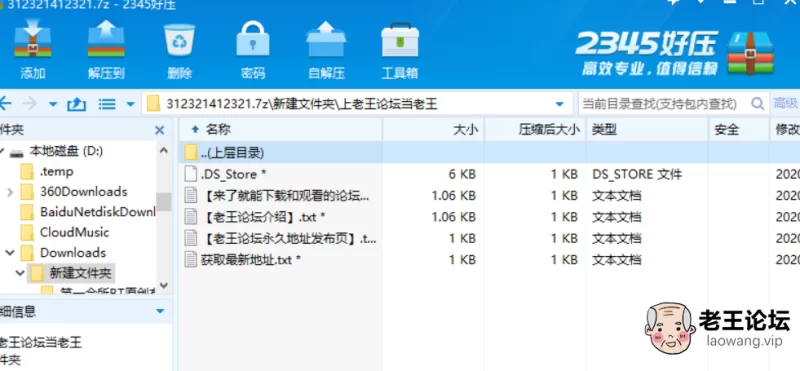Screen dimensions: 800x371
Task: Click the 删除 recycle bin icon
Action: [179, 40]
